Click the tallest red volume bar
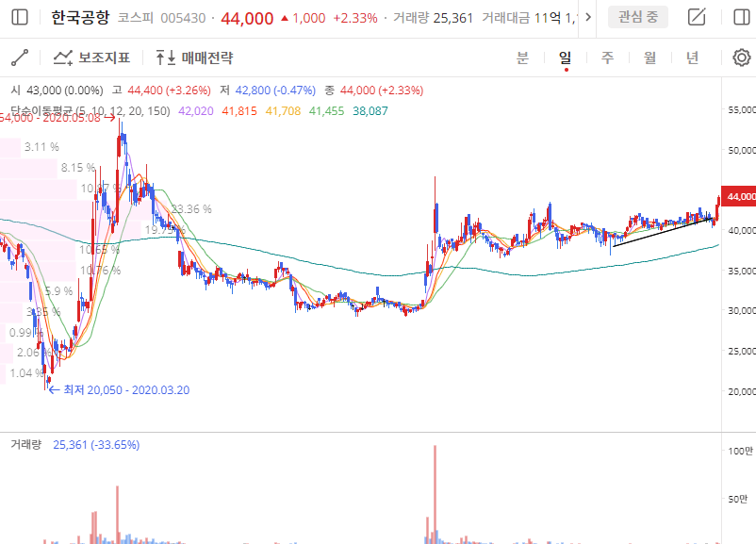 pos(435,494)
